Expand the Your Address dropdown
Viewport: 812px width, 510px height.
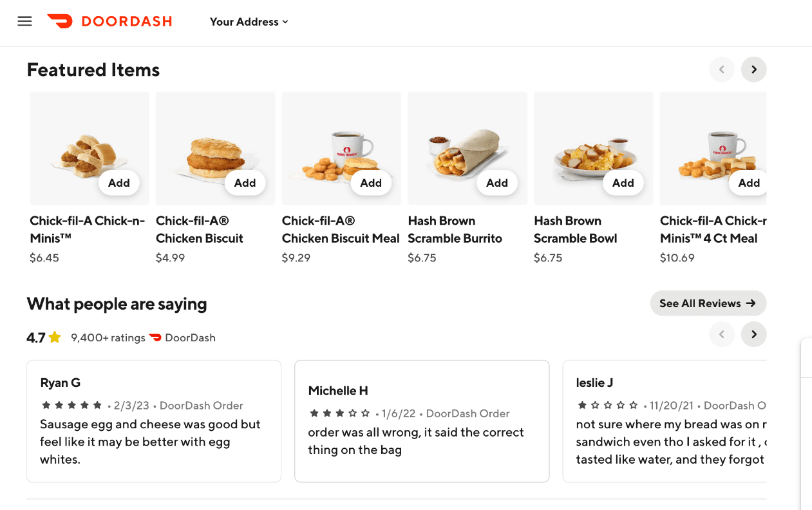tap(249, 22)
